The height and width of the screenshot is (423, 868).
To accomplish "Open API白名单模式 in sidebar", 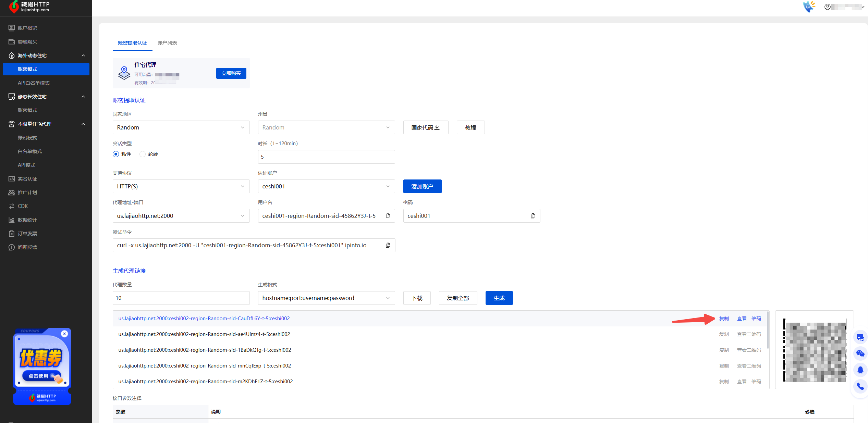I will coord(34,83).
